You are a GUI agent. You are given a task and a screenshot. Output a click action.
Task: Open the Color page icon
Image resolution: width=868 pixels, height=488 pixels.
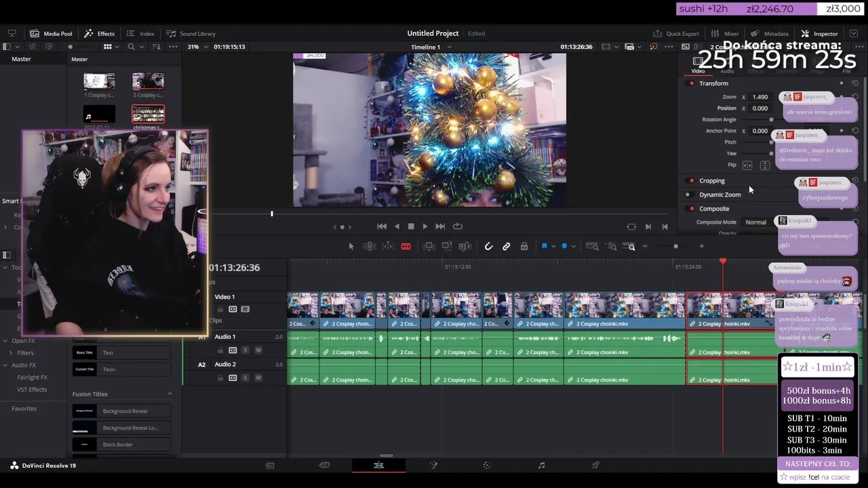[x=487, y=466]
